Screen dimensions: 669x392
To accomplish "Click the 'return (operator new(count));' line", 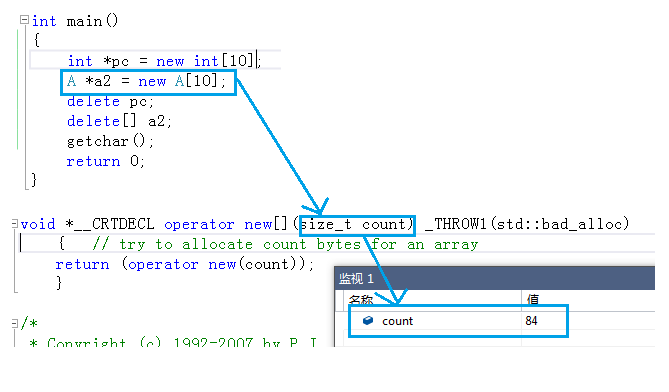I will click(185, 264).
